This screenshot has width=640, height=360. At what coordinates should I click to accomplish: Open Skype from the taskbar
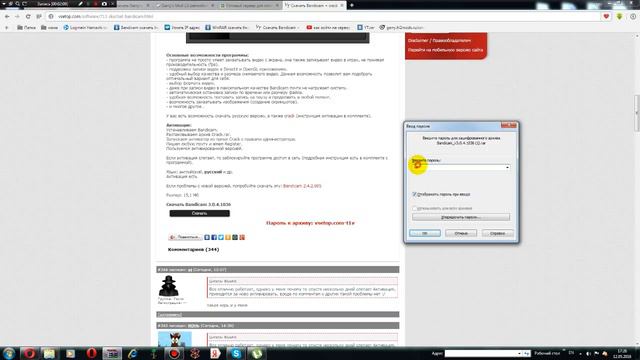point(236,353)
